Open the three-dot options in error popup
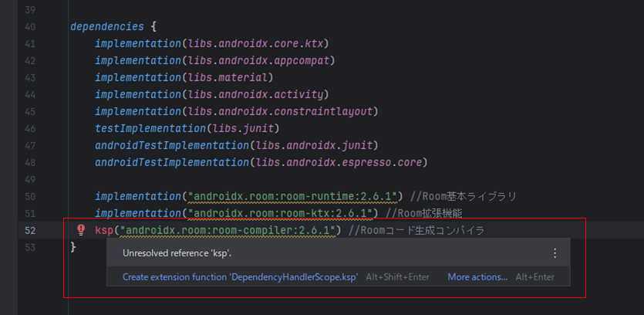This screenshot has width=644, height=315. pyautogui.click(x=555, y=252)
